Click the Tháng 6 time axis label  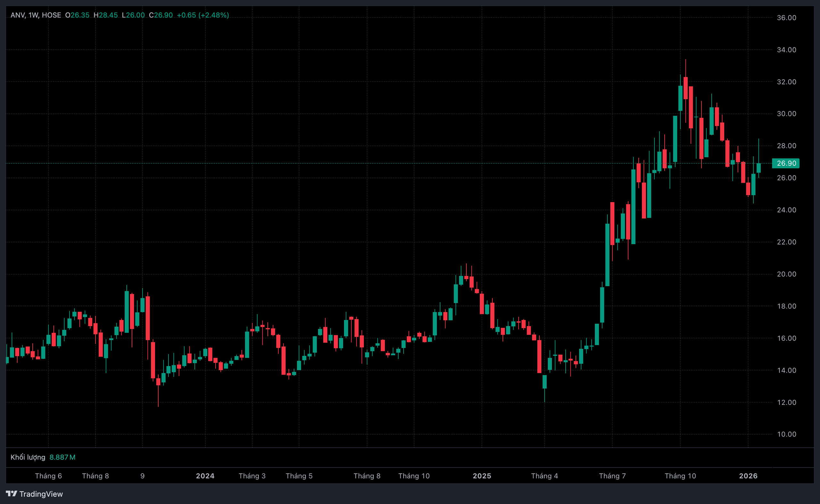click(48, 476)
